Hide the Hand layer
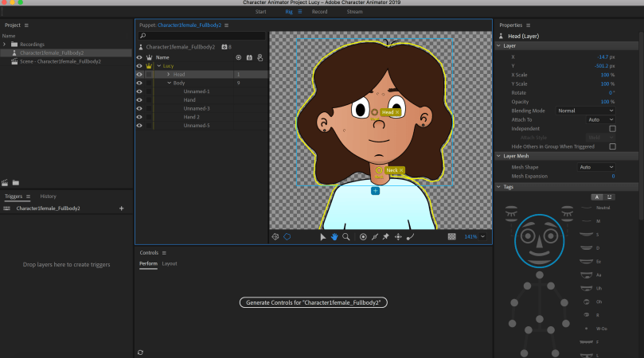The image size is (644, 358). click(x=139, y=100)
